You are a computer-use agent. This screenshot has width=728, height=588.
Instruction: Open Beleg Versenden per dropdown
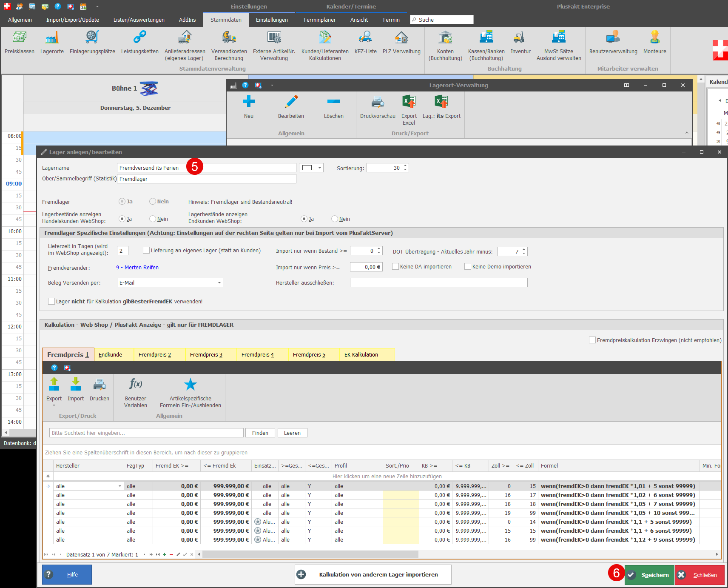[219, 283]
